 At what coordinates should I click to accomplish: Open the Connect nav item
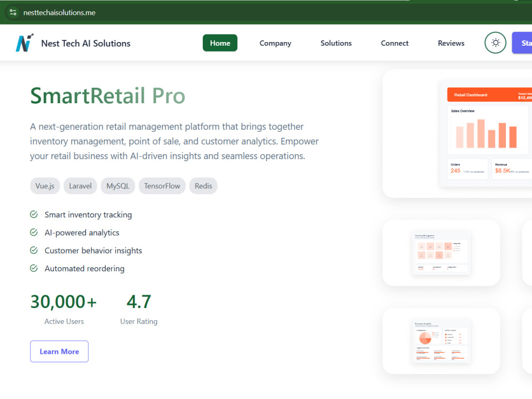point(394,43)
